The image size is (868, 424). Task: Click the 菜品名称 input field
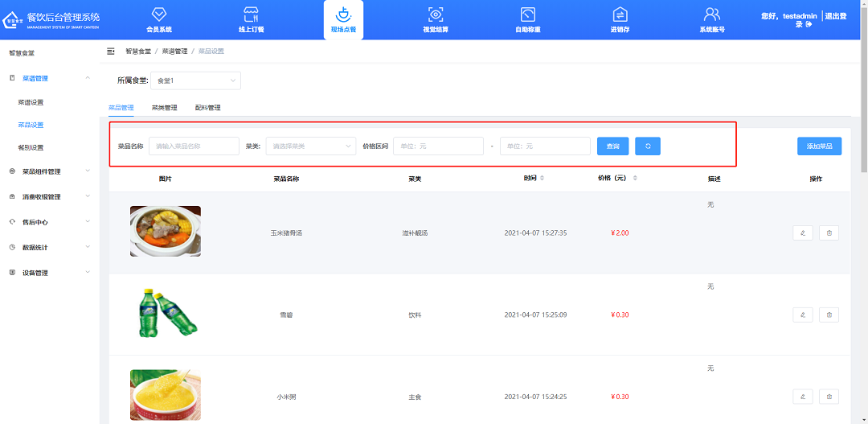pyautogui.click(x=194, y=146)
